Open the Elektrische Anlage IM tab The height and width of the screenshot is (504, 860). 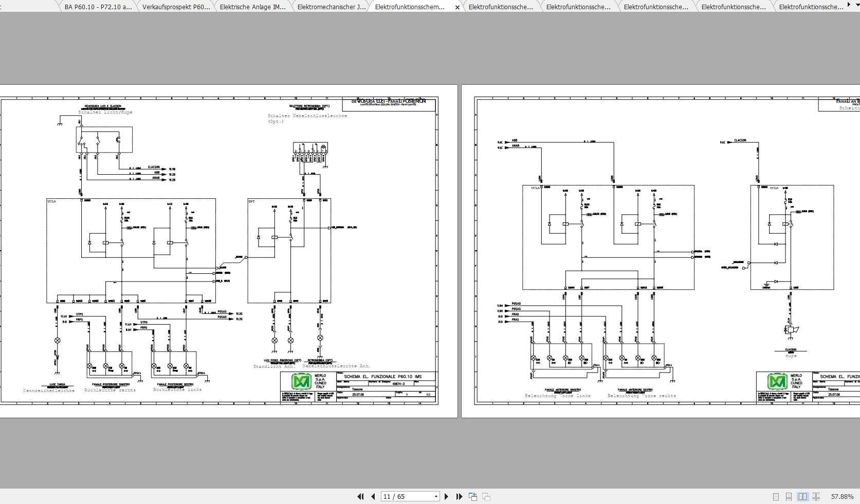click(x=253, y=7)
